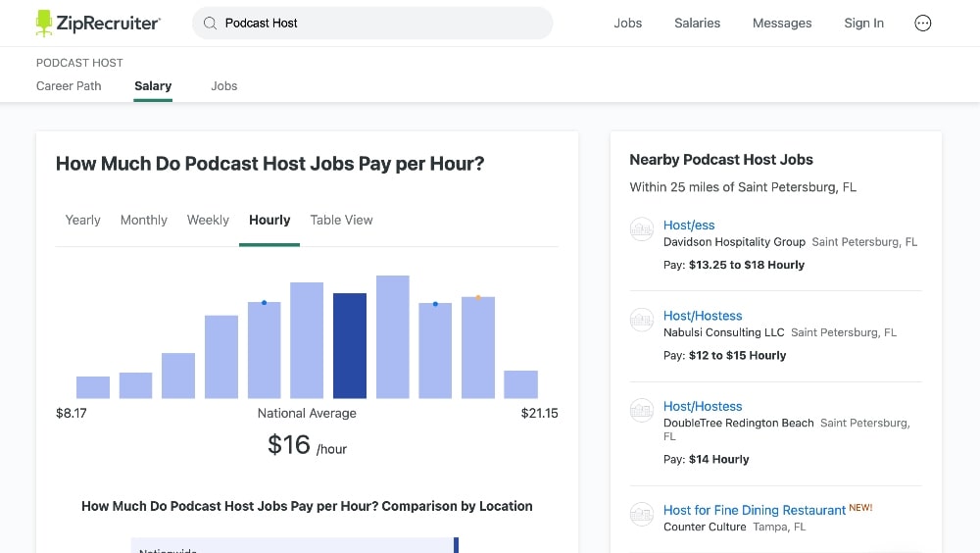This screenshot has height=553, width=980.
Task: Click the National Average label
Action: point(307,413)
